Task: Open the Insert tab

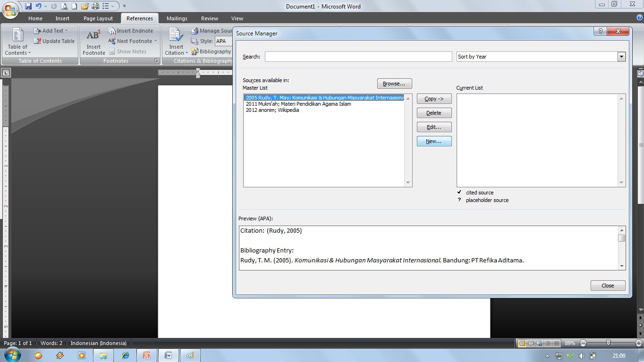Action: pos(62,18)
